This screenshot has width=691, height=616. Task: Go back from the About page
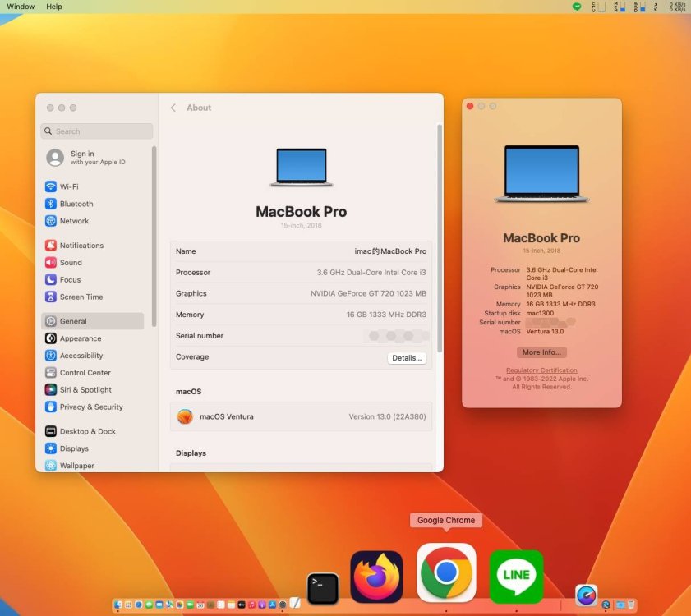point(173,108)
